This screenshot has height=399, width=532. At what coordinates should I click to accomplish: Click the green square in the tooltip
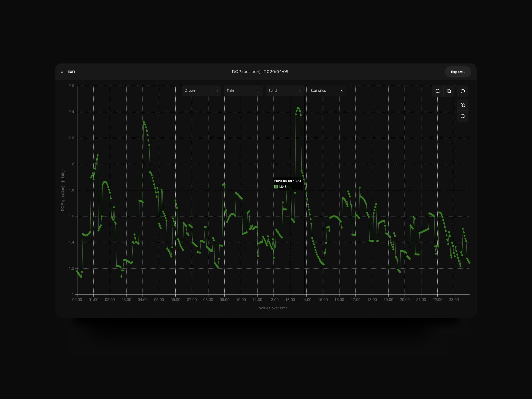point(276,187)
